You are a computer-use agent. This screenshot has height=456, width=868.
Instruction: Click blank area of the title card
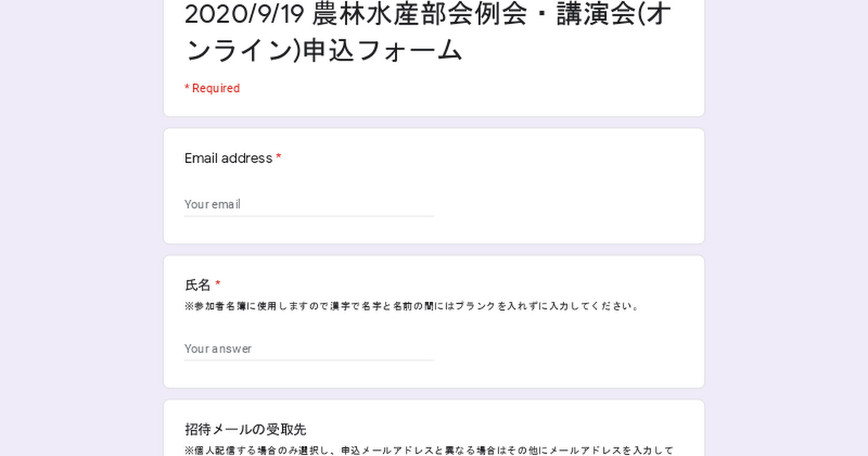click(x=506, y=90)
